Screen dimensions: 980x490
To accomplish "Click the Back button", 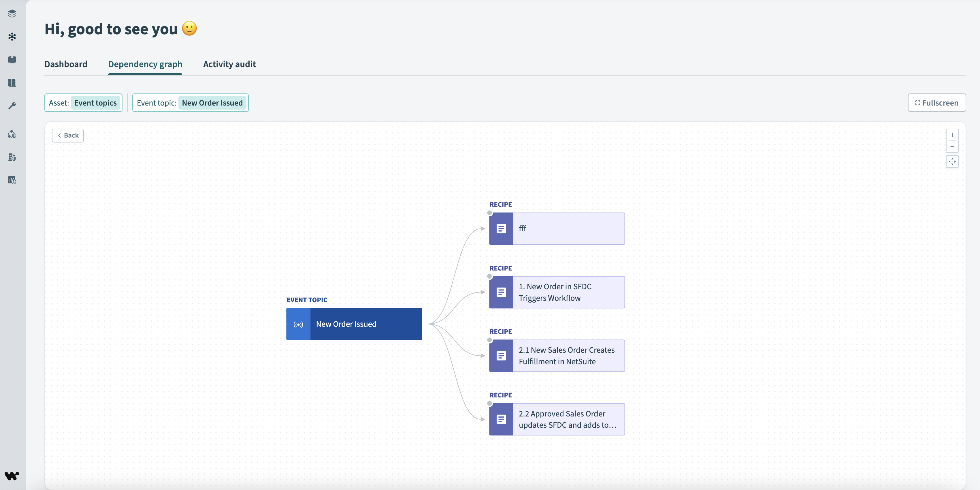I will click(68, 135).
